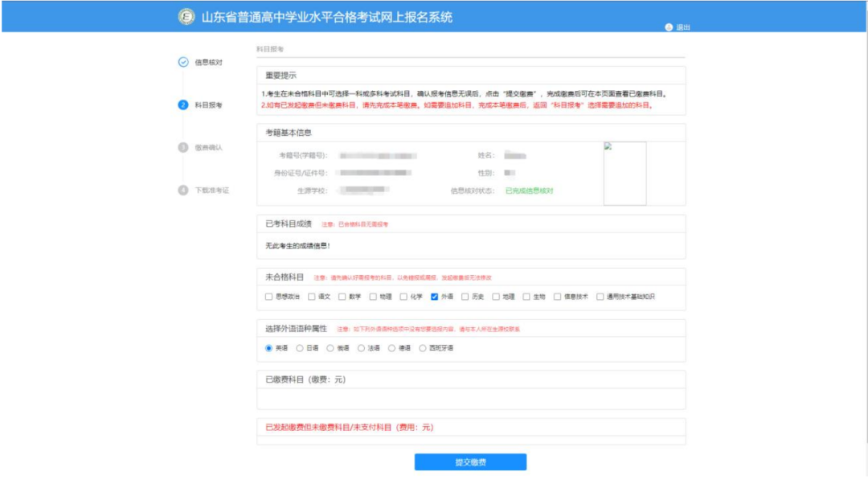The height and width of the screenshot is (480, 868).
Task: Tick the 思想政治 checkbox
Action: (x=268, y=297)
